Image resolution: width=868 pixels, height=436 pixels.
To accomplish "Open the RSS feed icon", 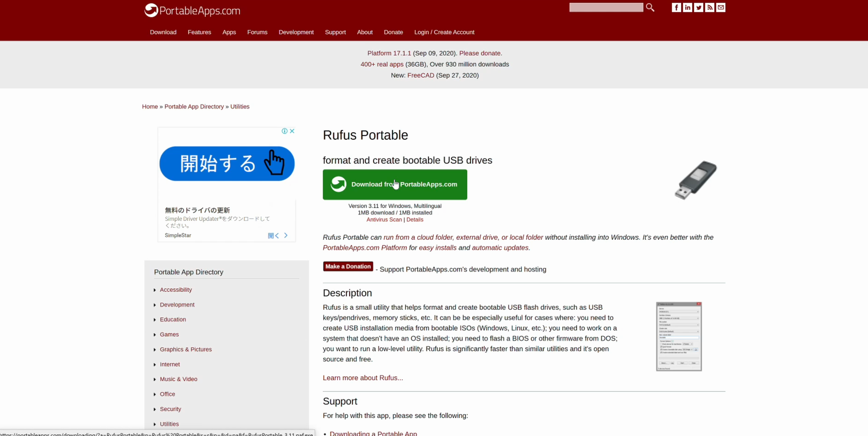I will pyautogui.click(x=710, y=7).
